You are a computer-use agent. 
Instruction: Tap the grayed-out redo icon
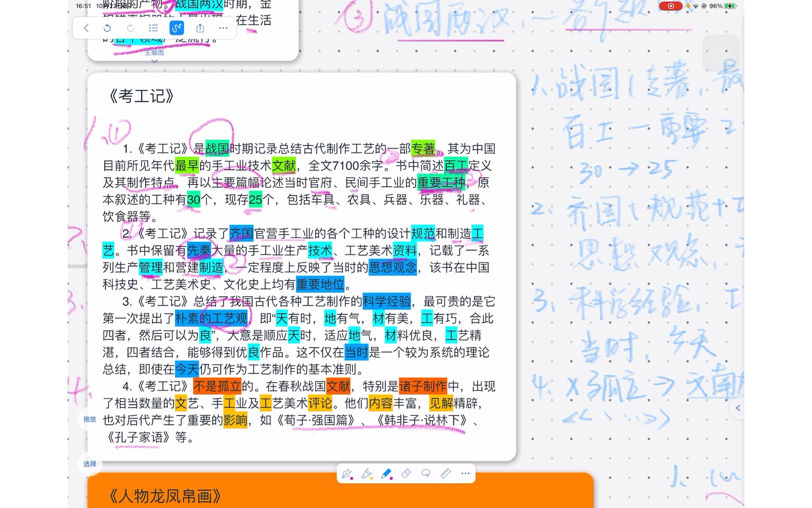(x=131, y=28)
